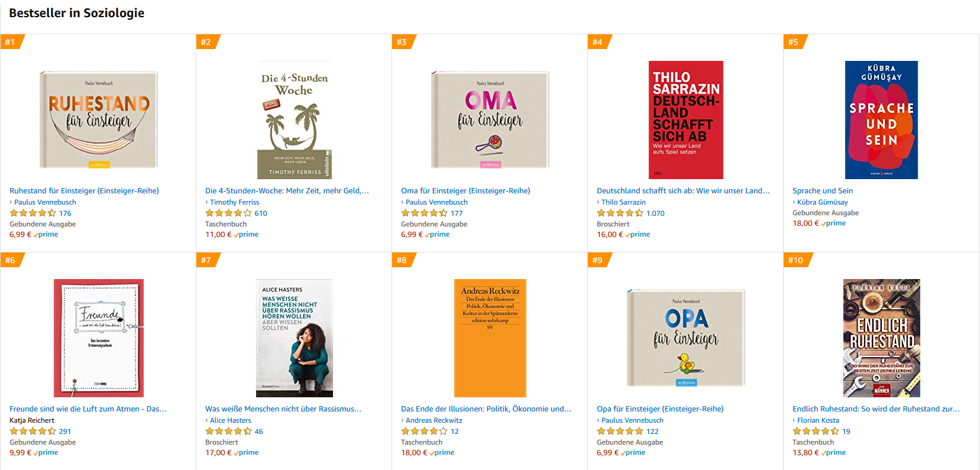
Task: Open Die 4-Stunden Woche cover image
Action: [x=295, y=120]
